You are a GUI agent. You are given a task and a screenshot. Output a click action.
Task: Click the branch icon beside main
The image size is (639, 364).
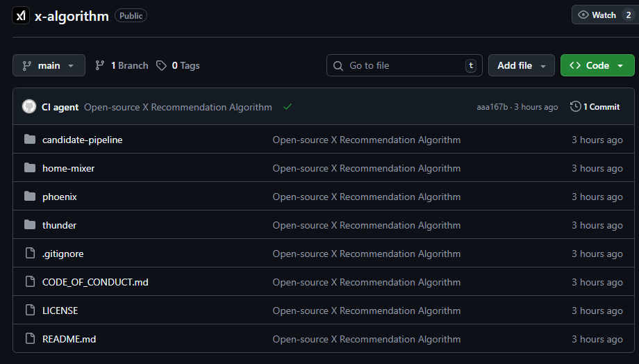(x=27, y=65)
